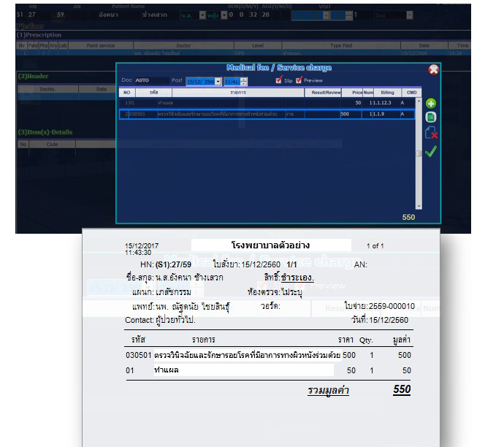The image size is (504, 447).
Task: Click the Post time spinner arrows
Action: [x=244, y=81]
